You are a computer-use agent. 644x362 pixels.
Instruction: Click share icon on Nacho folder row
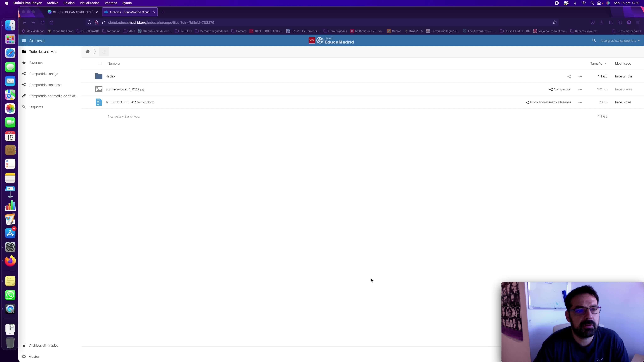click(569, 77)
